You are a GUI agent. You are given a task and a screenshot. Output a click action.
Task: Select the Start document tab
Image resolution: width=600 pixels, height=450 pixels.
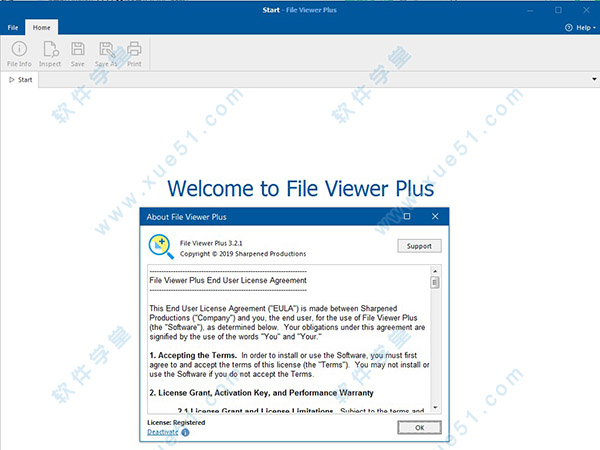pyautogui.click(x=20, y=79)
